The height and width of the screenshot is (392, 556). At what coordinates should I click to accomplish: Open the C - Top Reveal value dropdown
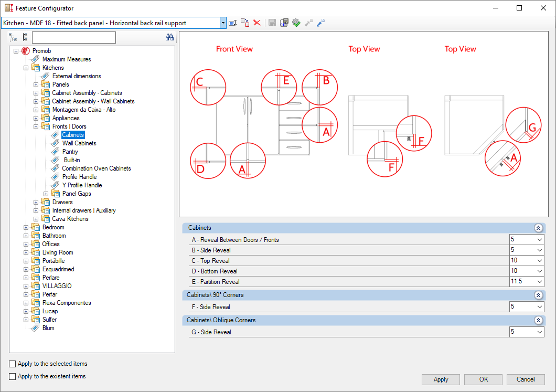click(x=539, y=261)
